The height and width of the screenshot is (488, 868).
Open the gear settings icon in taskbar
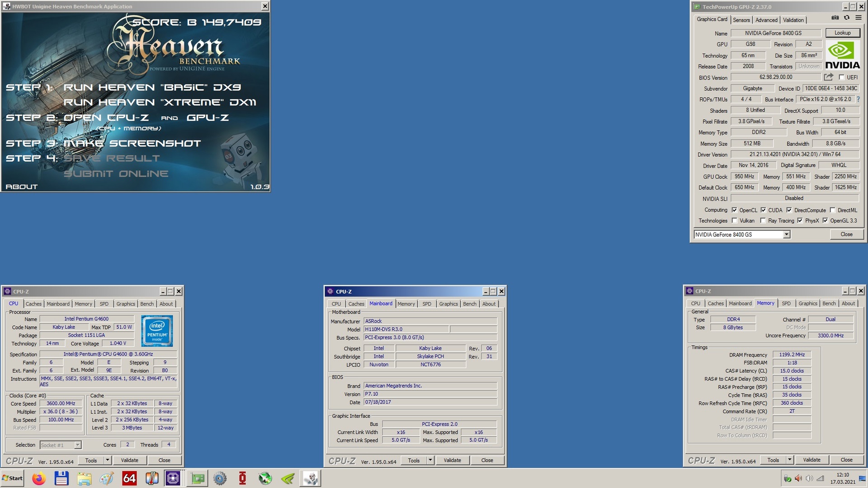coord(220,478)
